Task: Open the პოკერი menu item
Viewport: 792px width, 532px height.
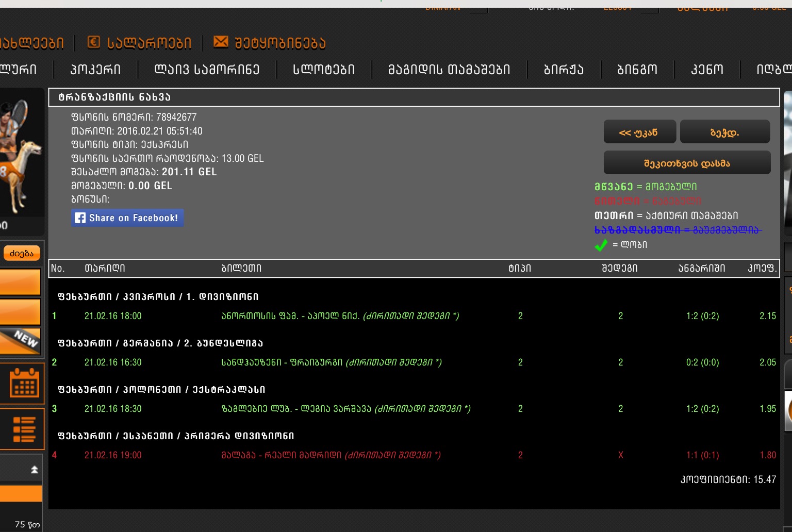Action: coord(95,70)
